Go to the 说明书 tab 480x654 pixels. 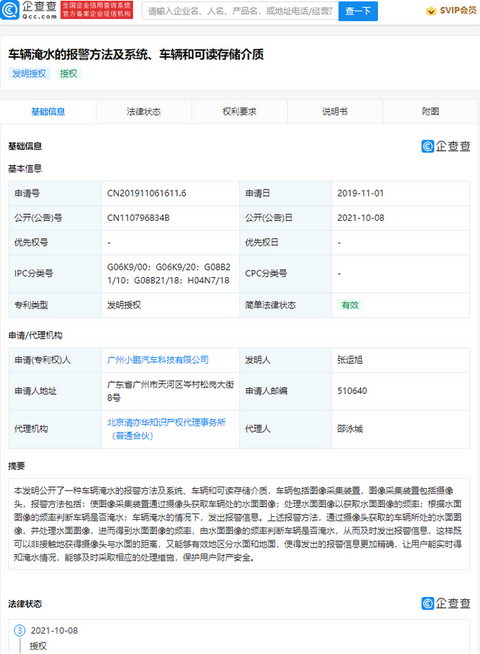pos(335,111)
